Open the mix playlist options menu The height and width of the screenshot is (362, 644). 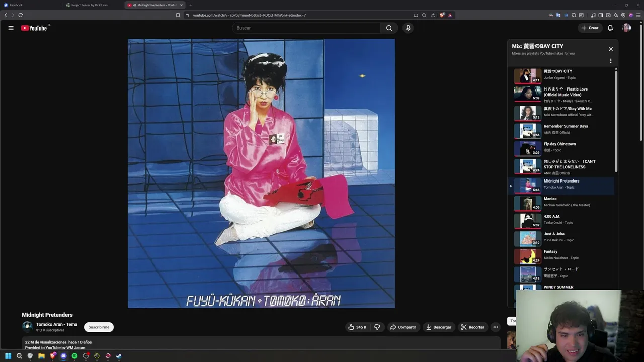coord(611,61)
